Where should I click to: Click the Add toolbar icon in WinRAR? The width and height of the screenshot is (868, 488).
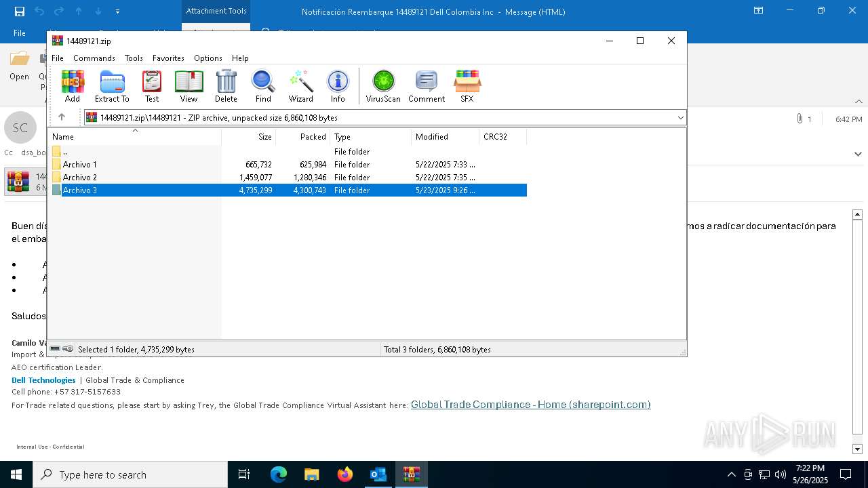point(73,86)
